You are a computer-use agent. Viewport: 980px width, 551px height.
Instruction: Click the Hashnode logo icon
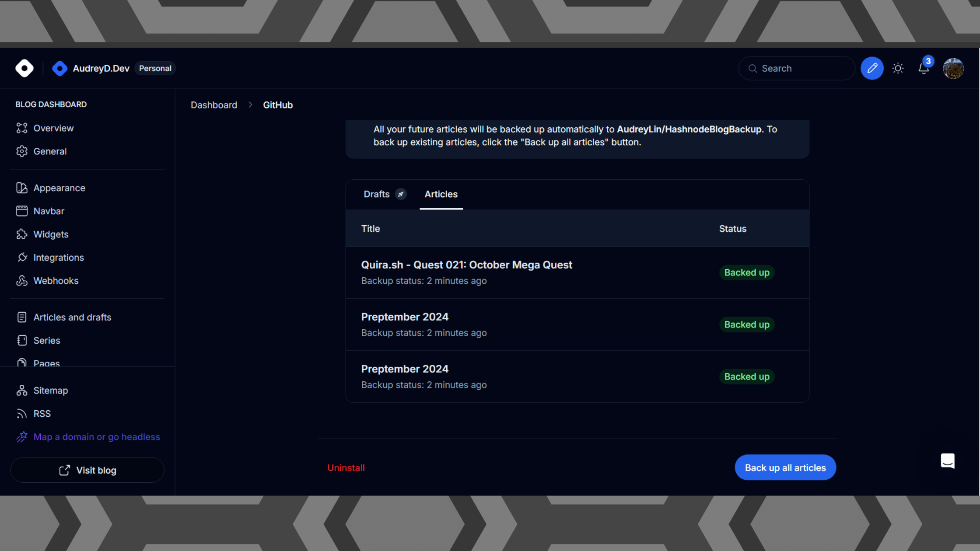tap(24, 68)
